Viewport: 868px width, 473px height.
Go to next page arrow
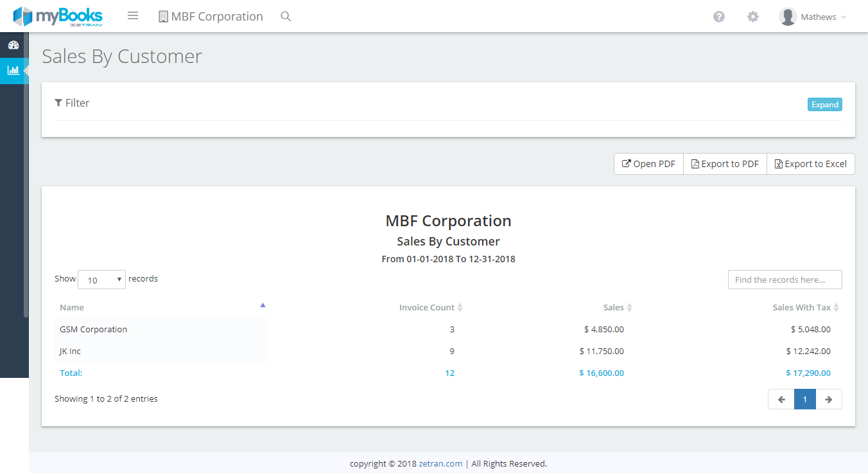pyautogui.click(x=829, y=399)
